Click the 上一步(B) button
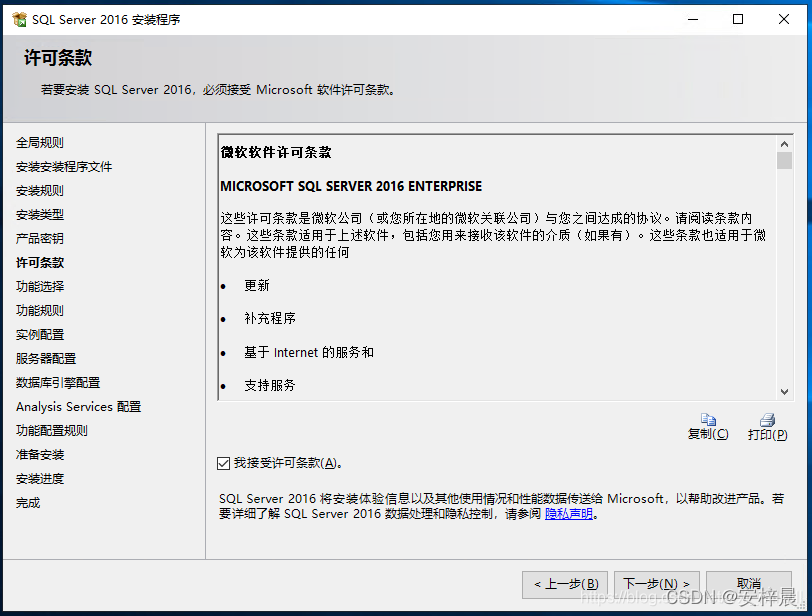Viewport: 812px width, 616px height. point(566,584)
